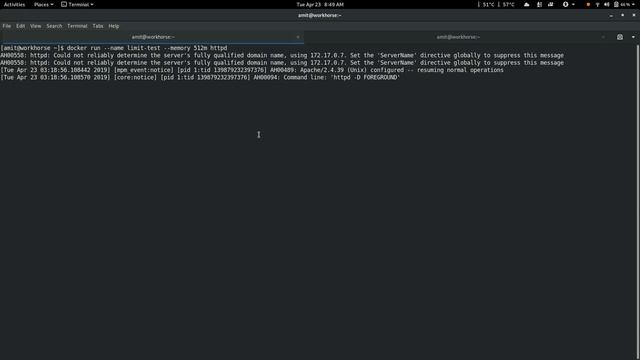Close the first amit@workhorse tab
This screenshot has height=360, width=640.
298,37
